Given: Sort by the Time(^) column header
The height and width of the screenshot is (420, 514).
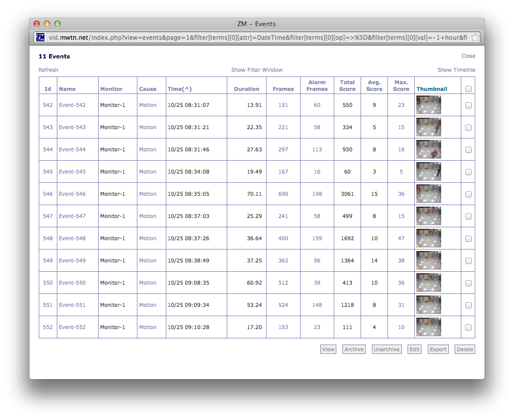Looking at the screenshot, I should click(180, 89).
